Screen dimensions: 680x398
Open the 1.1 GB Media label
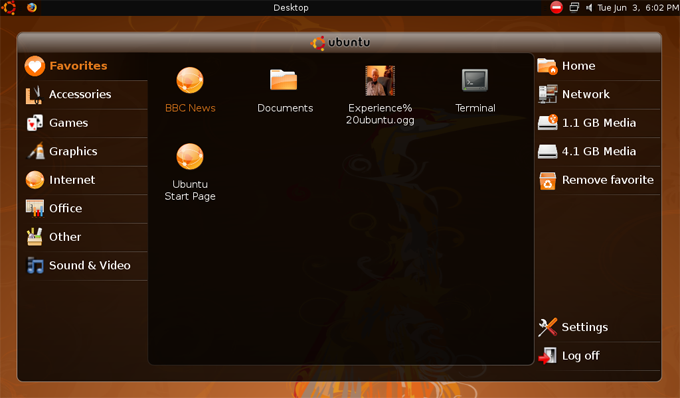point(599,123)
